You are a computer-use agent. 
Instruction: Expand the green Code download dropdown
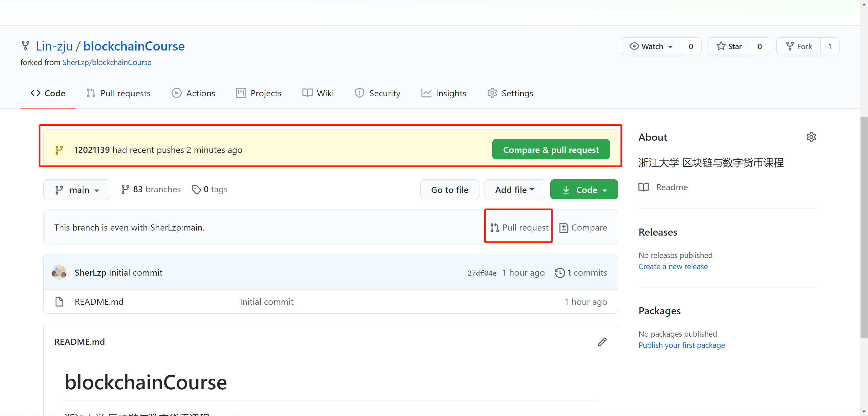click(x=584, y=190)
